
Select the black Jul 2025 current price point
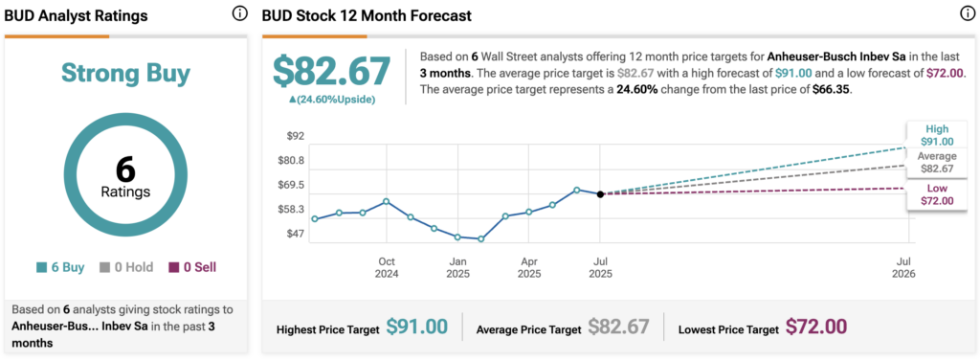coord(600,194)
